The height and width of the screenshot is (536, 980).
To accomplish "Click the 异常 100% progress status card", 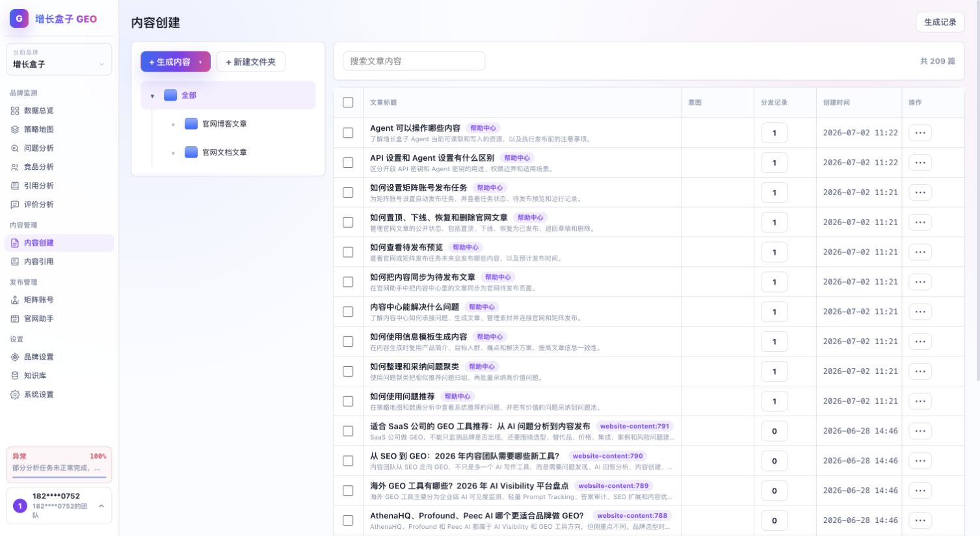I will point(59,464).
